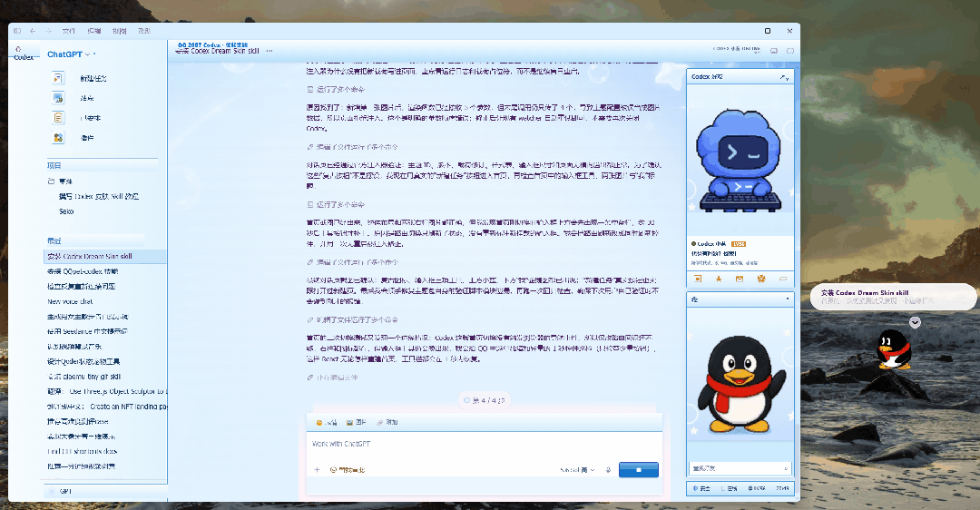Open the emoji 表情 picker in composer
980x510 pixels.
[x=327, y=423]
